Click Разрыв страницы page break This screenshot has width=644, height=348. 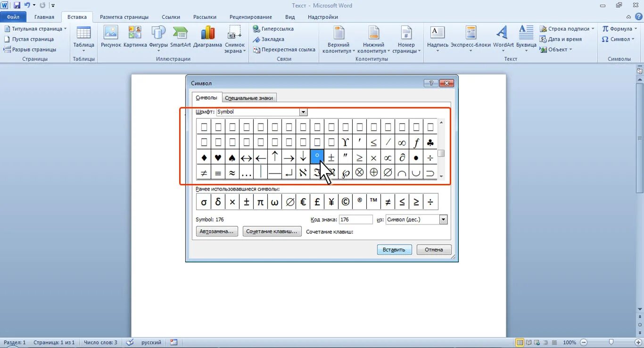(30, 50)
